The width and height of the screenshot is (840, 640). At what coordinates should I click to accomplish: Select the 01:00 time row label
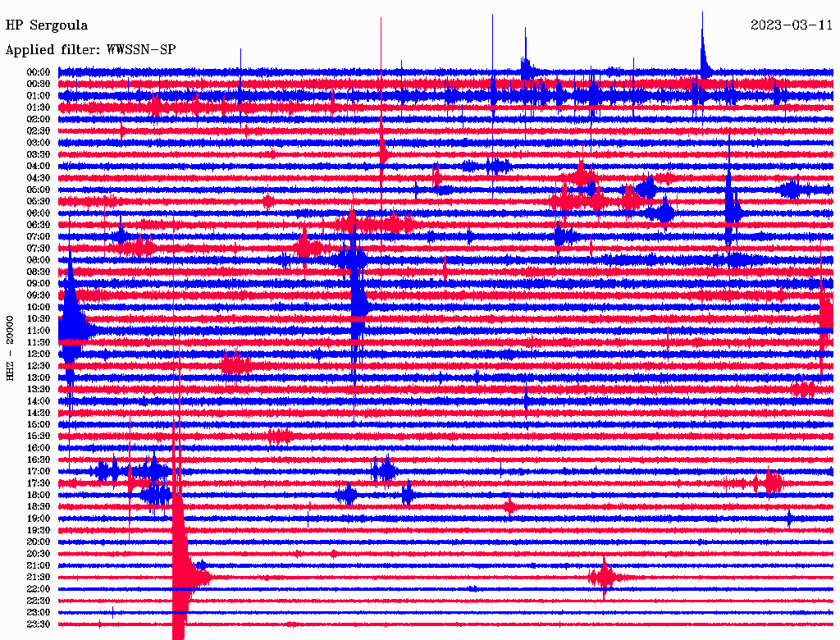coord(39,95)
